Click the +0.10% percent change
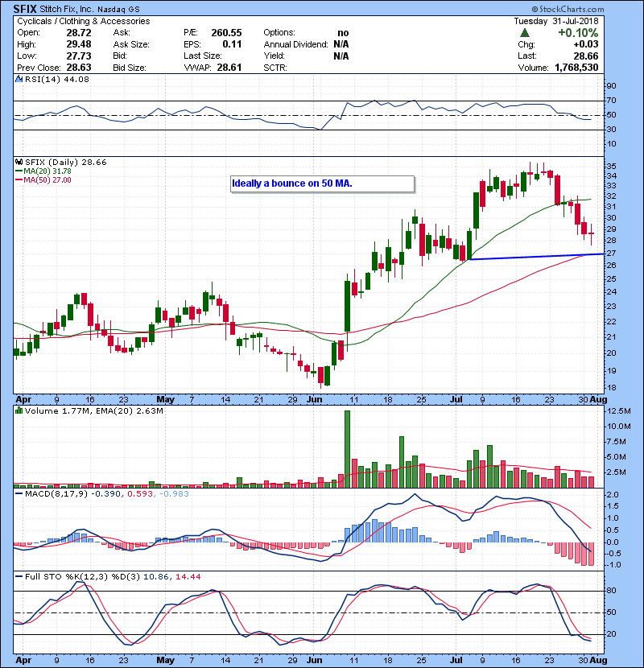 pyautogui.click(x=578, y=33)
